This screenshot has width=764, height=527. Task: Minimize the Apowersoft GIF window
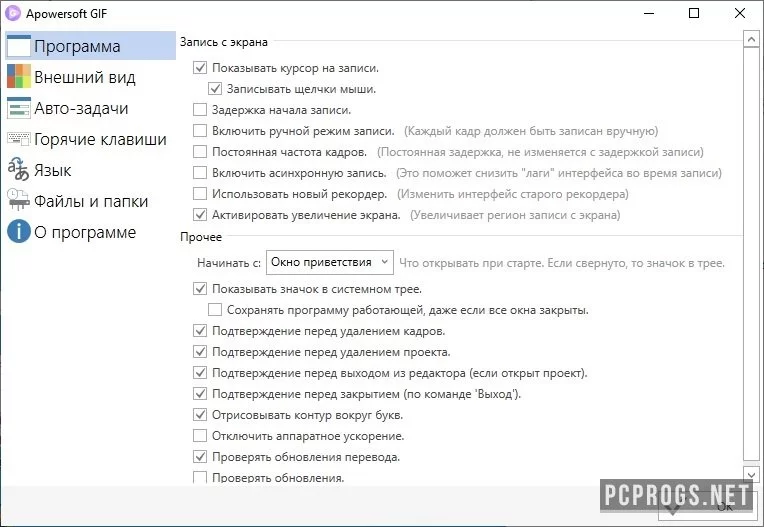[649, 13]
